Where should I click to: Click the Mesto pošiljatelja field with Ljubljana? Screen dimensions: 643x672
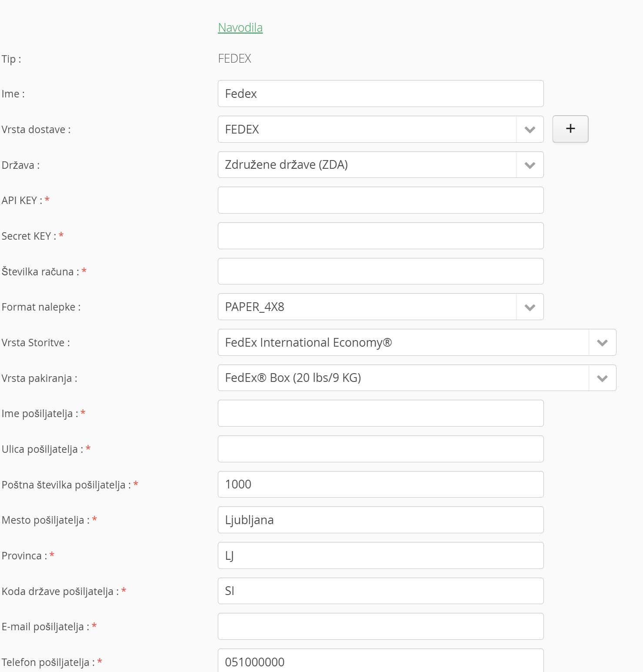click(380, 520)
